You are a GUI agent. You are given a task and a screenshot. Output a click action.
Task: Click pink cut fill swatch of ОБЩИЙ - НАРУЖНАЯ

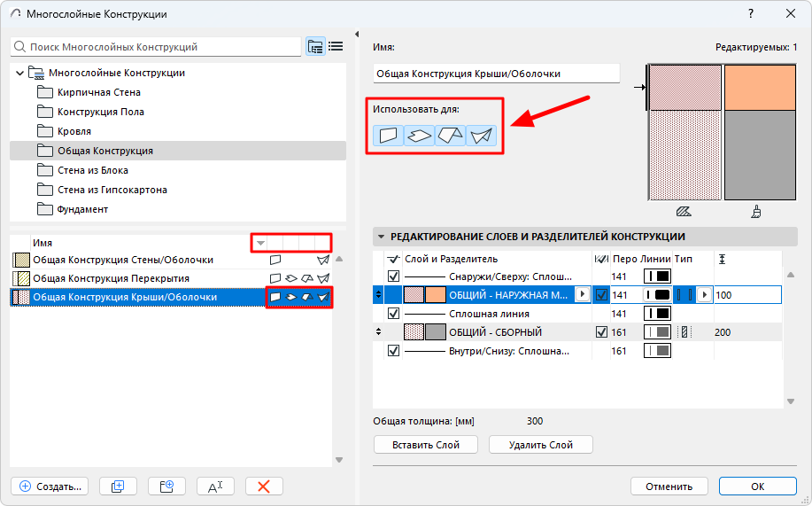tap(414, 295)
